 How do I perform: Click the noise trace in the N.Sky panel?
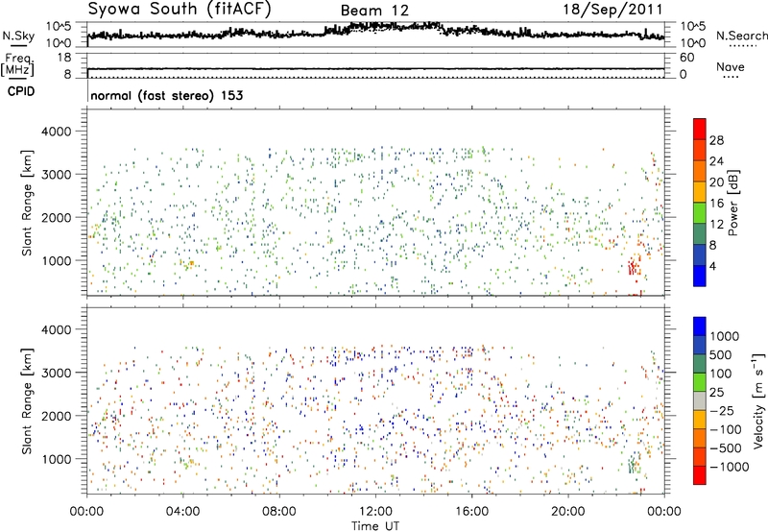(x=375, y=31)
